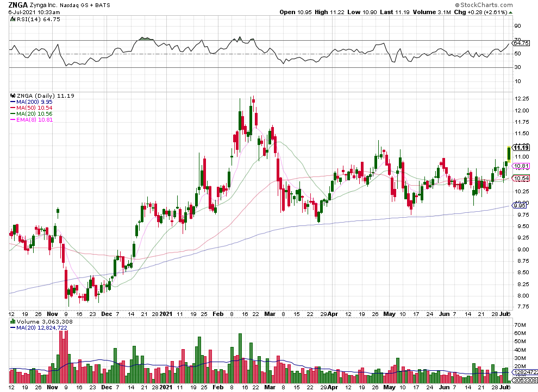
Task: Click the Volume 3,063,308 legend label
Action: (x=45, y=322)
